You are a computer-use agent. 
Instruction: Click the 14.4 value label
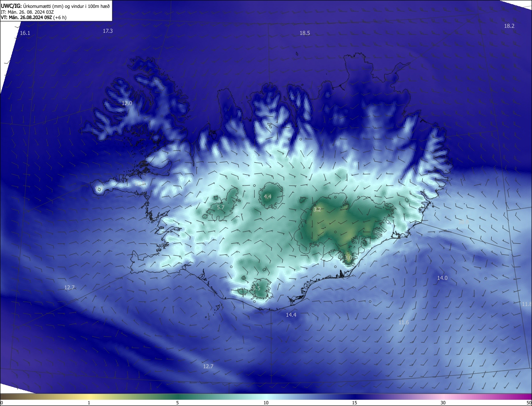291,315
